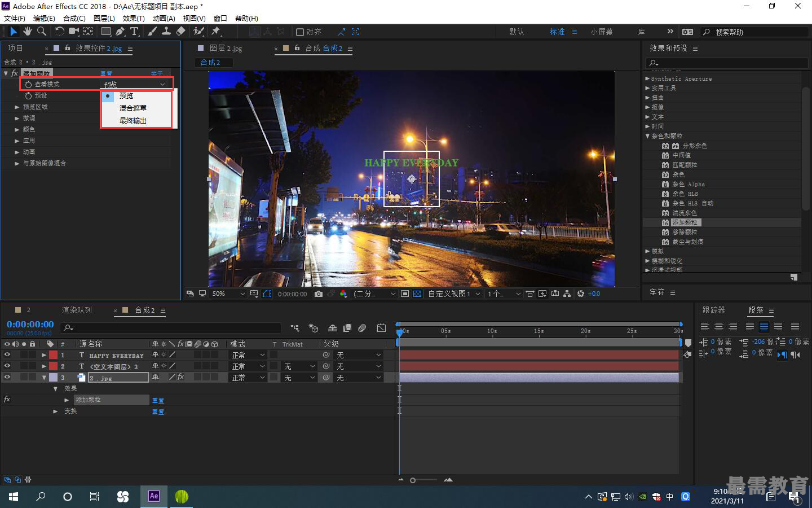Click the timeline zoom slider handle

pyautogui.click(x=413, y=480)
